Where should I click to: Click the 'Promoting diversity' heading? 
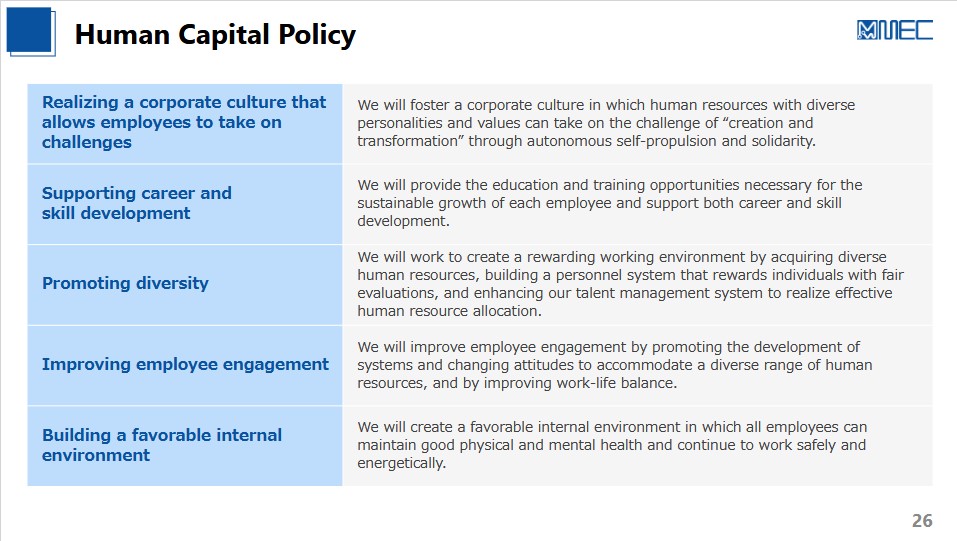pyautogui.click(x=125, y=283)
